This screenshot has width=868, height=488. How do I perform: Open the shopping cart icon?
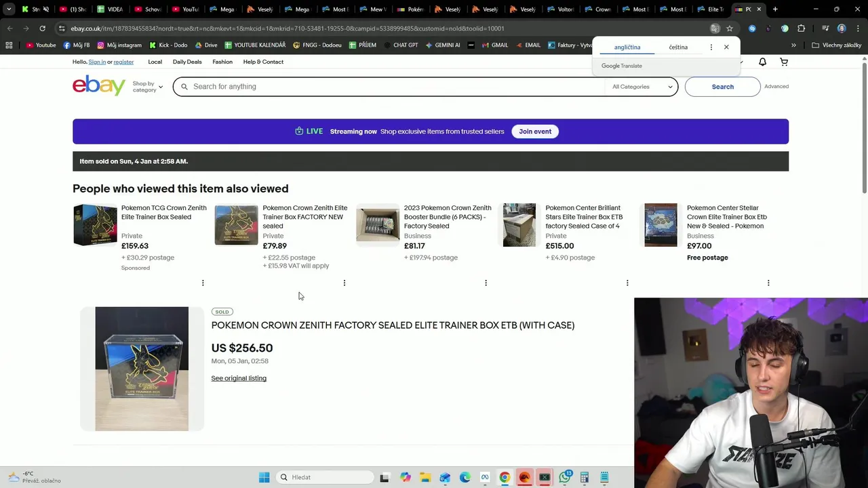[784, 62]
